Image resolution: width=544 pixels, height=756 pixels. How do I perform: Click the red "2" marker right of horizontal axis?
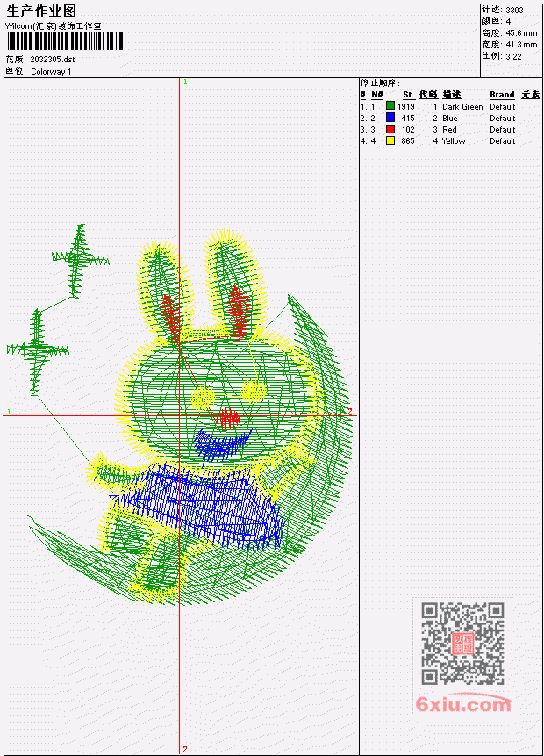[350, 411]
